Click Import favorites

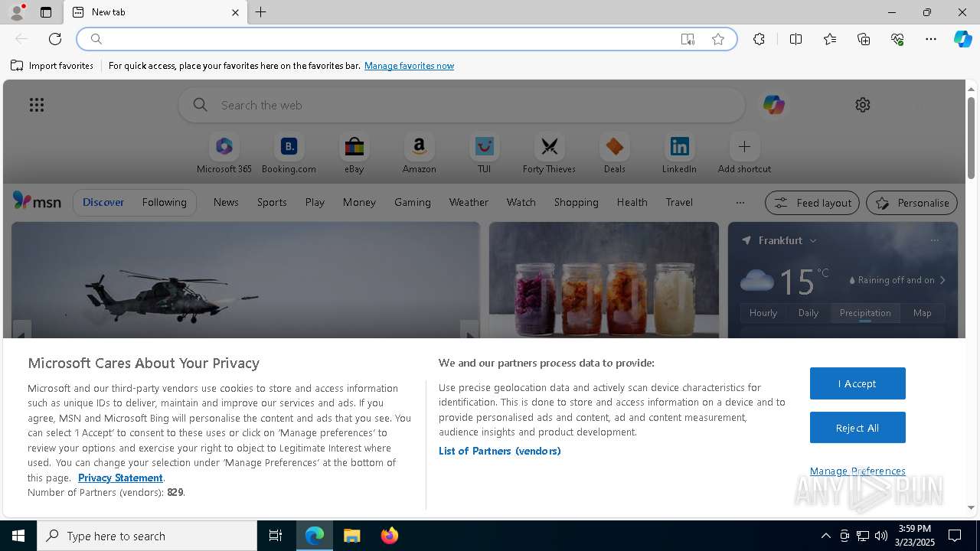coord(52,66)
